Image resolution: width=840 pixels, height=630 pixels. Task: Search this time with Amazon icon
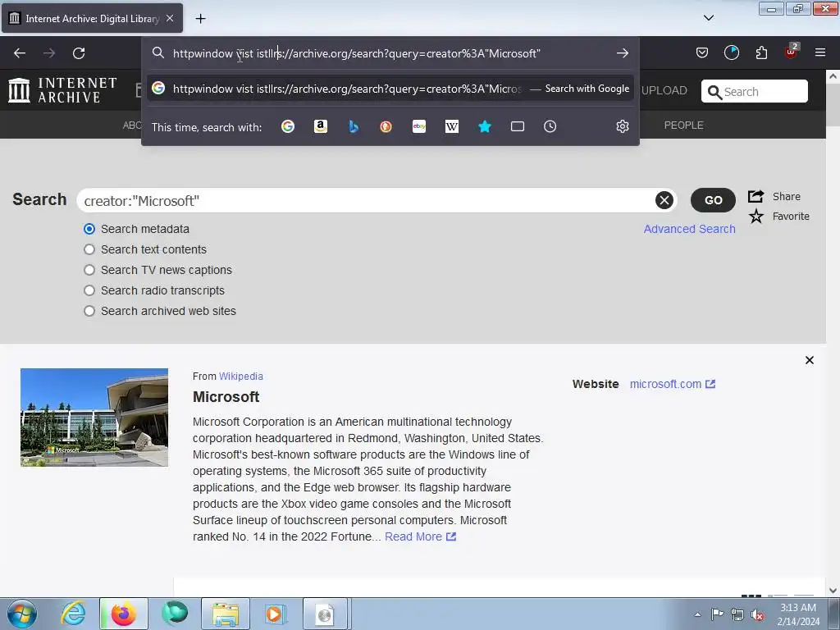coord(321,126)
